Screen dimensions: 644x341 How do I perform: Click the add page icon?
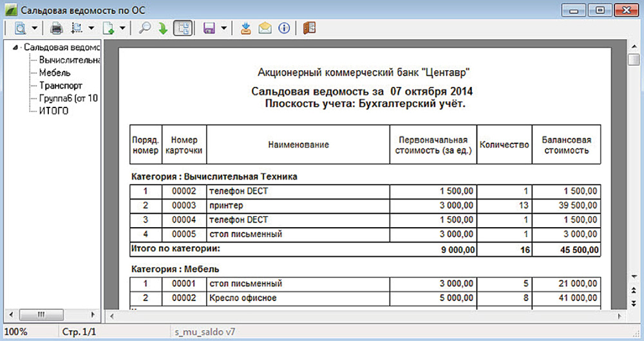(x=108, y=28)
